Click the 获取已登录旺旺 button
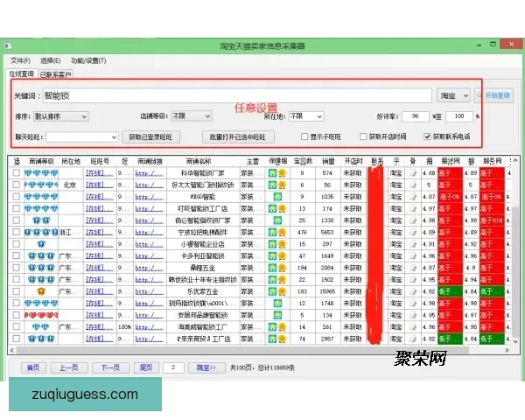Screen dimensions: 525x420 tap(150, 137)
